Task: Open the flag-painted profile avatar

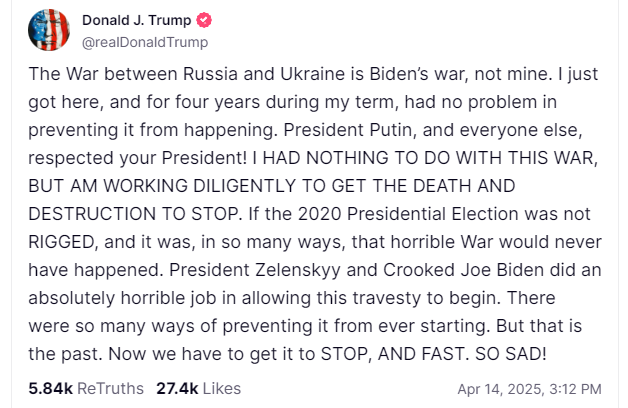Action: (x=49, y=30)
